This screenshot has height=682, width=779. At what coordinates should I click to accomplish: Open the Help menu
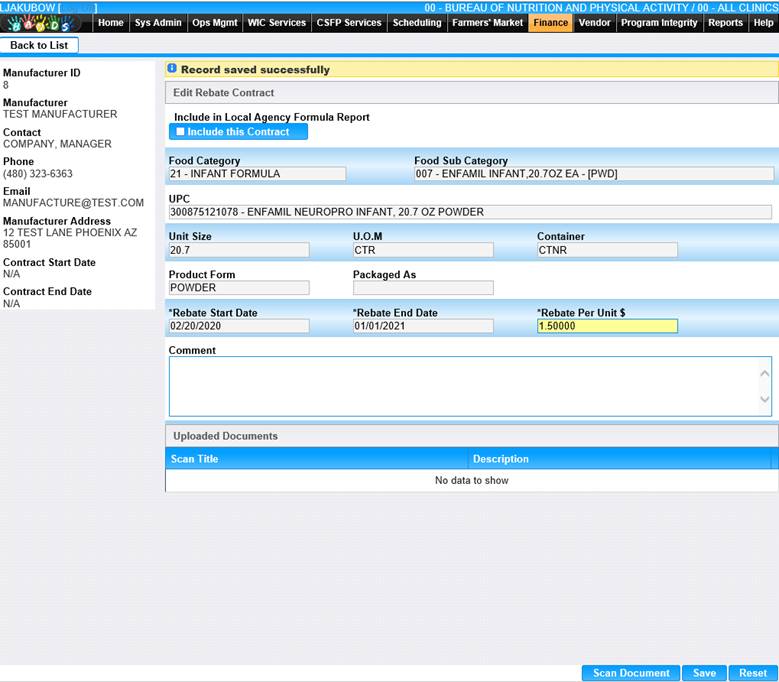(x=763, y=22)
